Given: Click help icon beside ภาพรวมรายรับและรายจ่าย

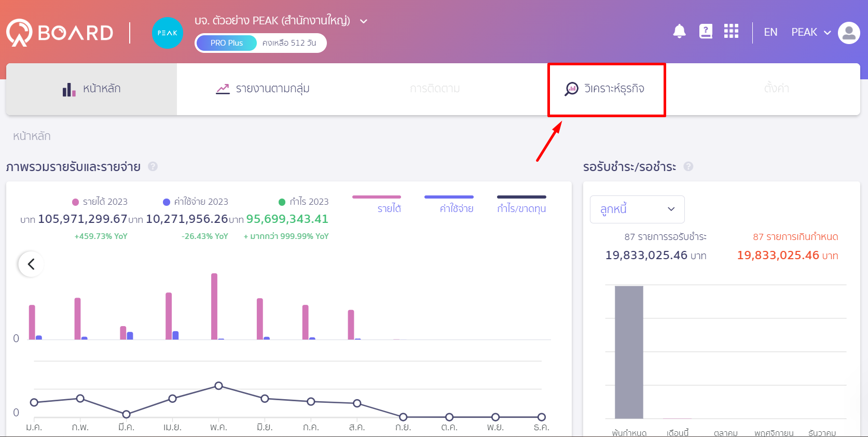Looking at the screenshot, I should [x=153, y=166].
